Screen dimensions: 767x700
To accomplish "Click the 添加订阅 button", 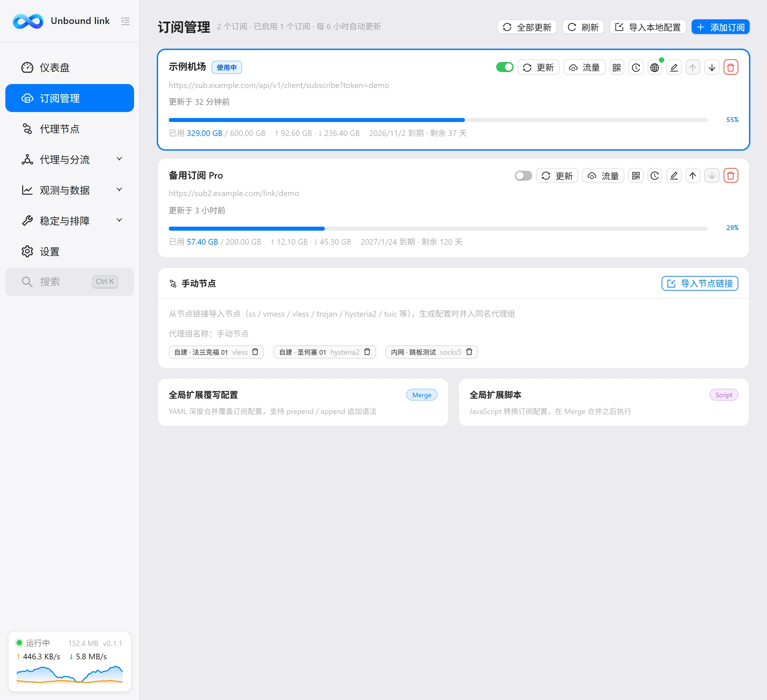I will (x=720, y=27).
